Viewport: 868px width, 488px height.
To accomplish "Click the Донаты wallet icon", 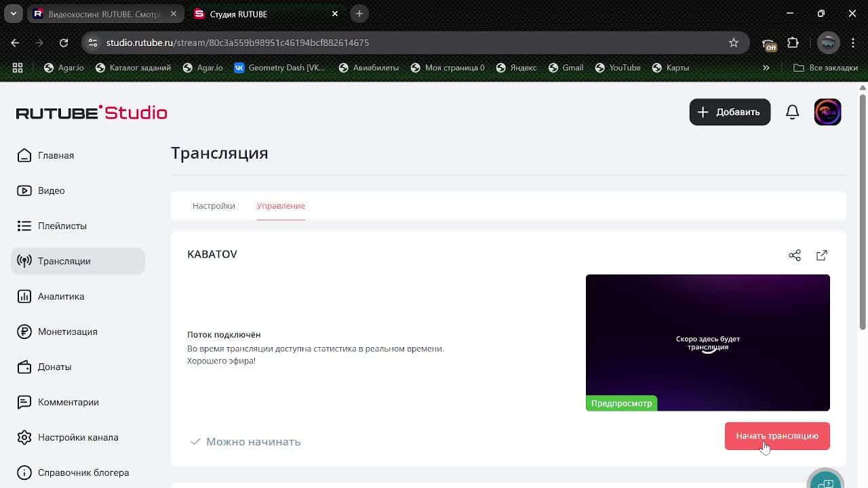I will tap(24, 367).
